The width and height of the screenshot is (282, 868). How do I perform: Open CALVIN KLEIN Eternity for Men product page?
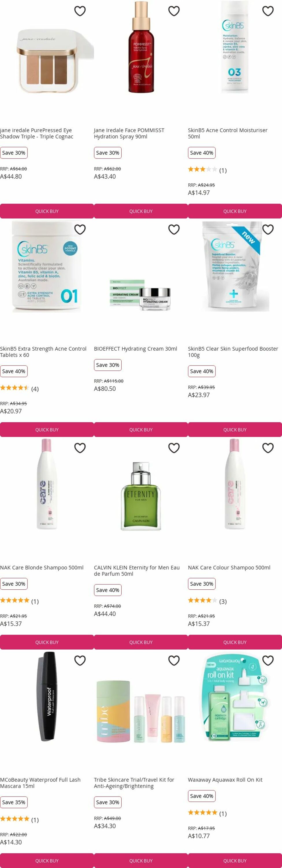pyautogui.click(x=137, y=571)
